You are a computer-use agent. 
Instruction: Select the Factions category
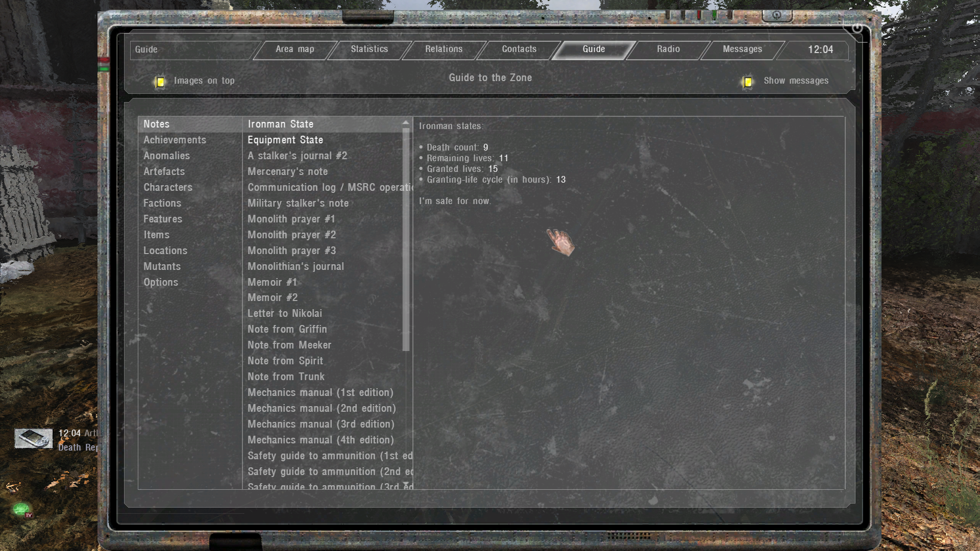(190, 204)
